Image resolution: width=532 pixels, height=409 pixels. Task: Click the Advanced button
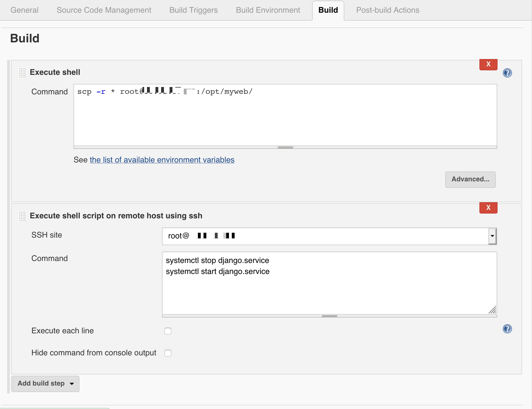pyautogui.click(x=470, y=179)
